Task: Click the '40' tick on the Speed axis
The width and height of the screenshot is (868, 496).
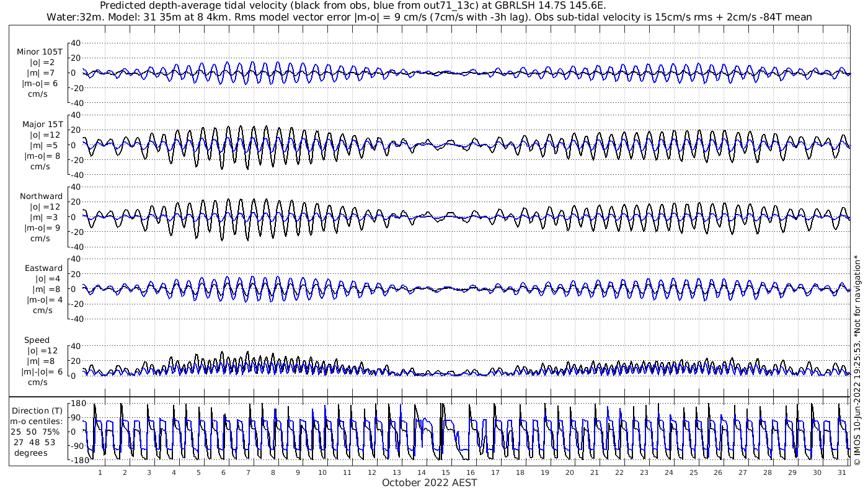Action: click(76, 346)
